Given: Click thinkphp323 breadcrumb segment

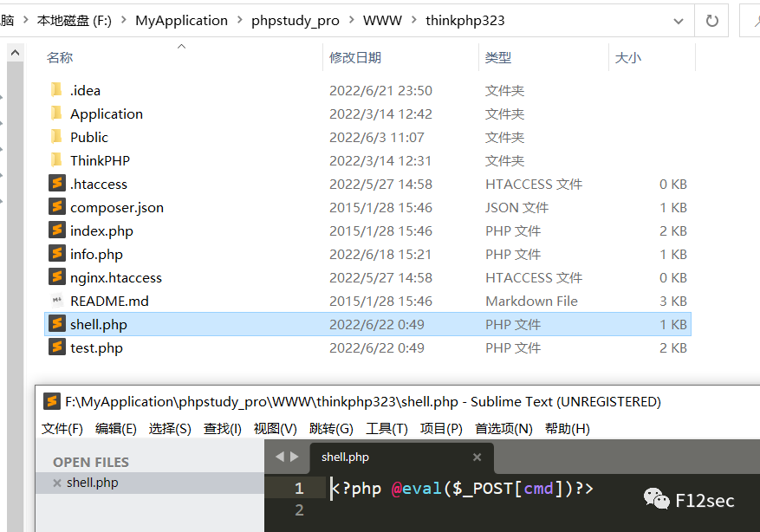Looking at the screenshot, I should [464, 20].
